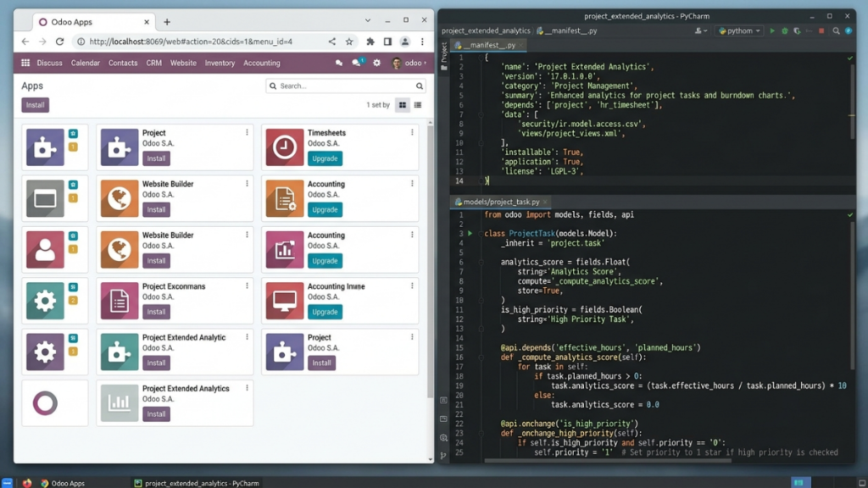Go back in the browser
868x488 pixels.
(25, 42)
